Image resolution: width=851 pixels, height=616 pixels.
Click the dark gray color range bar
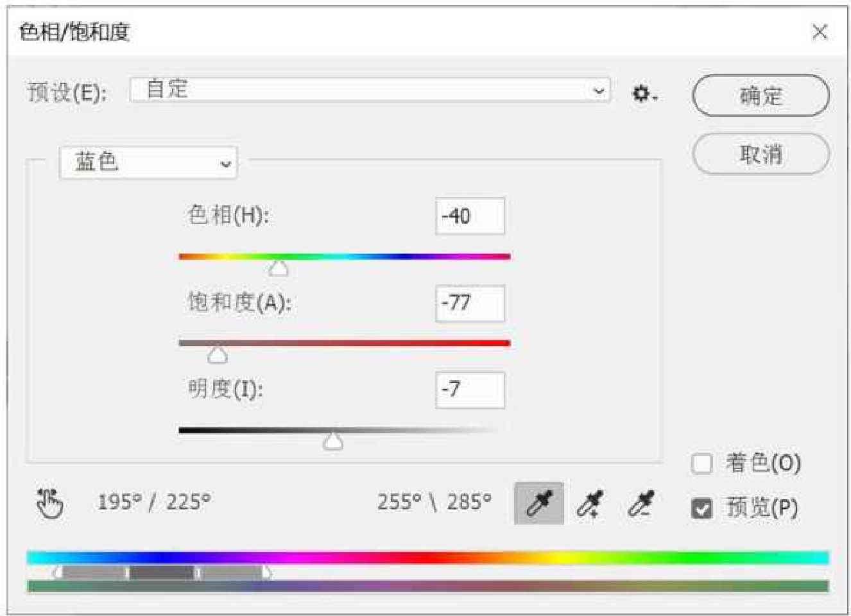click(162, 572)
